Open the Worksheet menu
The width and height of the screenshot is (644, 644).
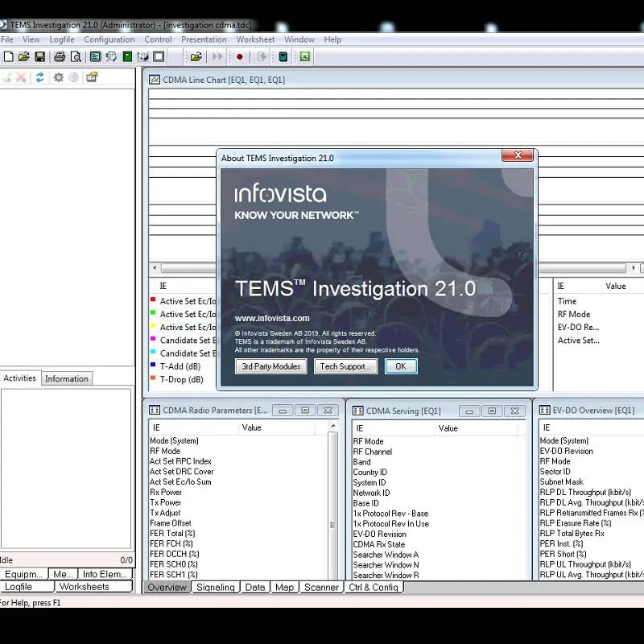tap(255, 39)
